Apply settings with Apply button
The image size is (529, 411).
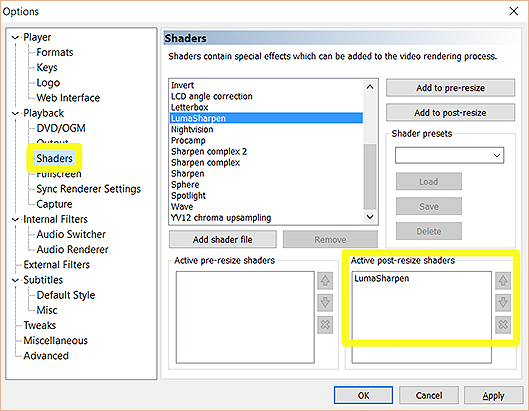click(493, 395)
